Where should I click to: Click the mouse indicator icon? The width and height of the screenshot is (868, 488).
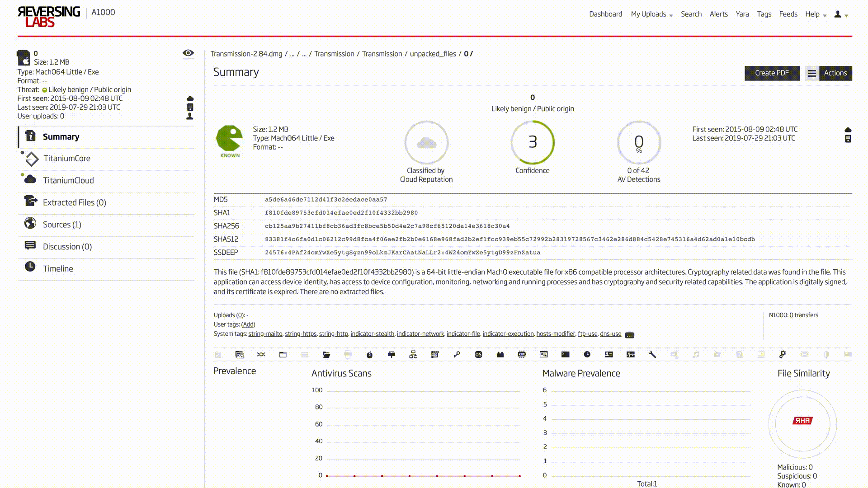click(370, 355)
